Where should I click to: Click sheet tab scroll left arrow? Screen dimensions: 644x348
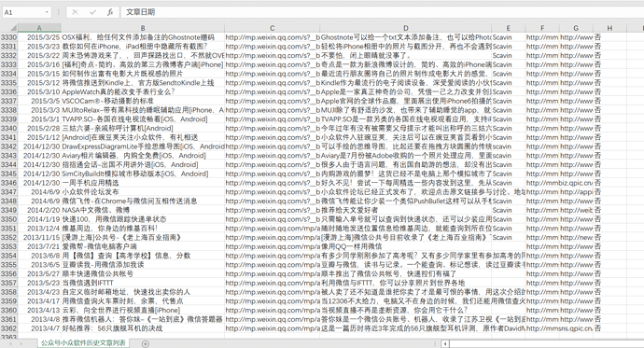coord(9,344)
